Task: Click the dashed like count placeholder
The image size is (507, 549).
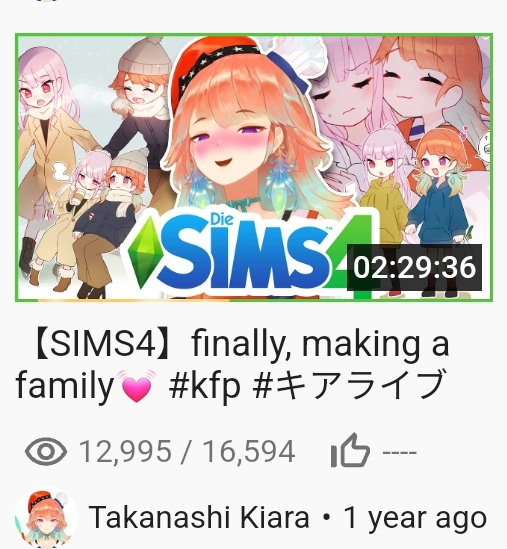Action: (x=400, y=452)
